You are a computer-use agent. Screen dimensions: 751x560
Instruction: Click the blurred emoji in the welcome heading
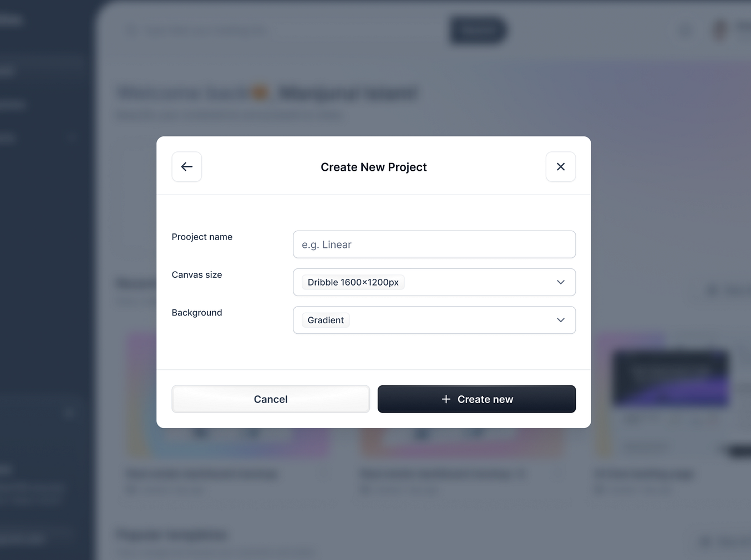(260, 93)
